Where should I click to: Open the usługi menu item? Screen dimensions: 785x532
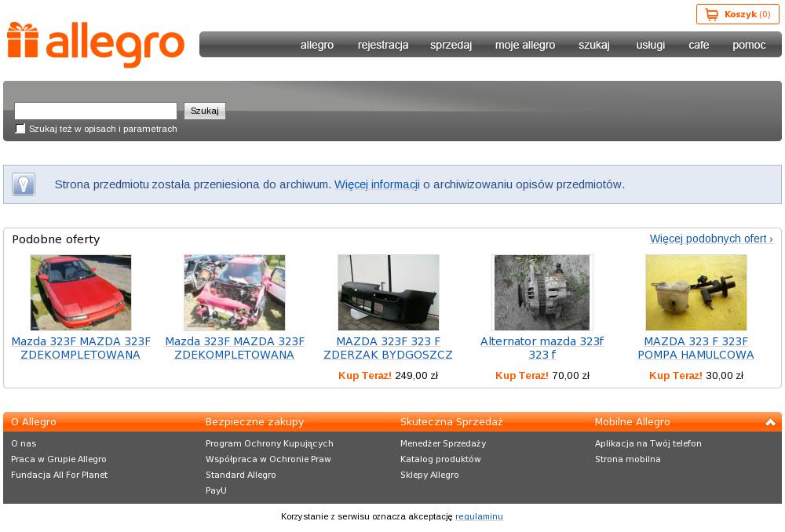tap(650, 45)
